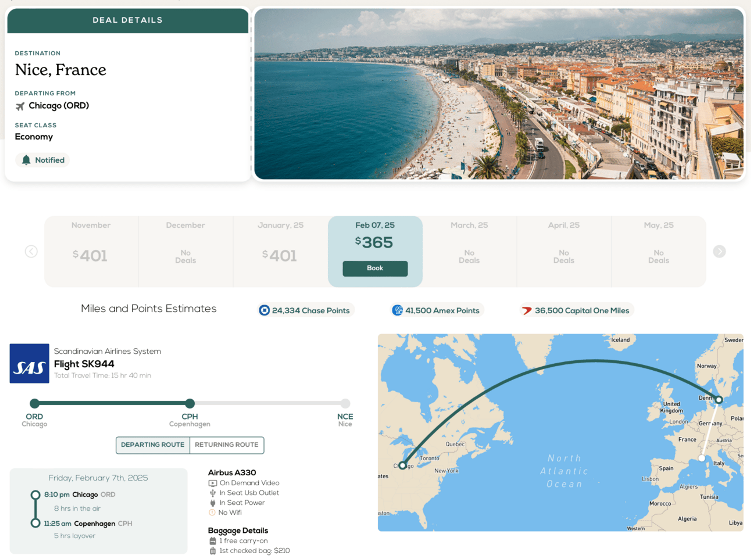The width and height of the screenshot is (751, 560).
Task: Select the January, 25 $401 deal
Action: [x=280, y=252]
